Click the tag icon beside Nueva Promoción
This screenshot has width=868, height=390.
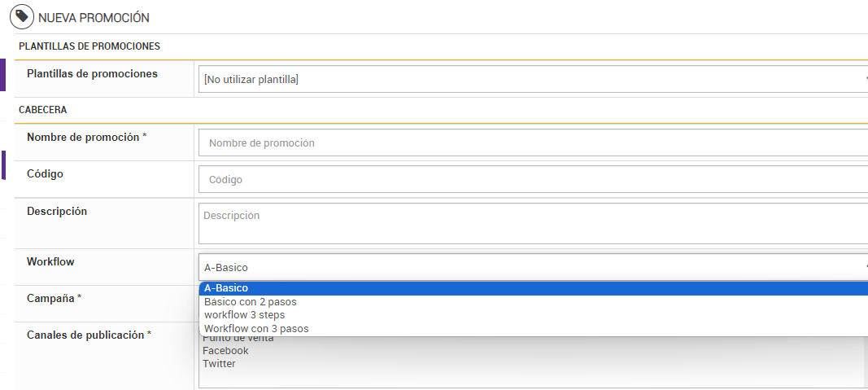pos(21,17)
